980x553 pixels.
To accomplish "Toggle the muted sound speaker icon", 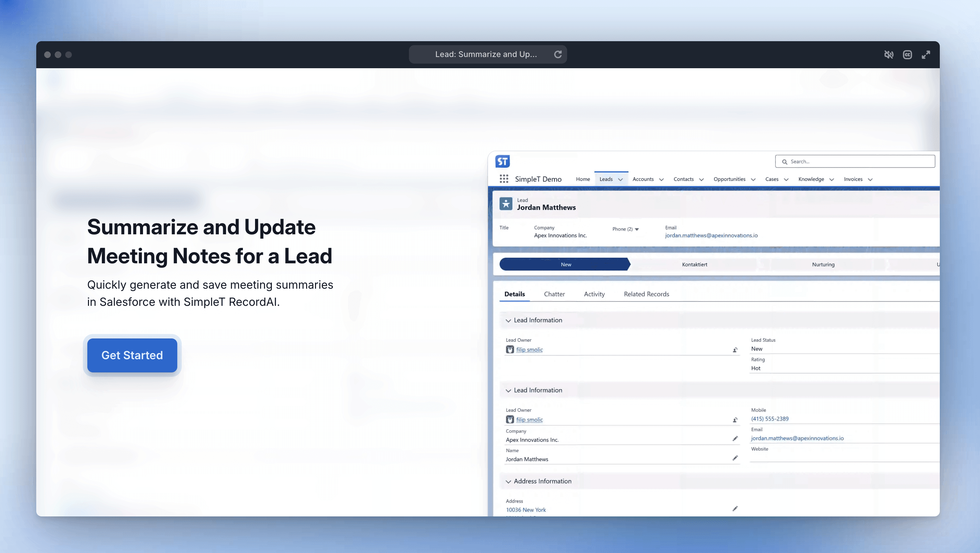I will click(889, 55).
